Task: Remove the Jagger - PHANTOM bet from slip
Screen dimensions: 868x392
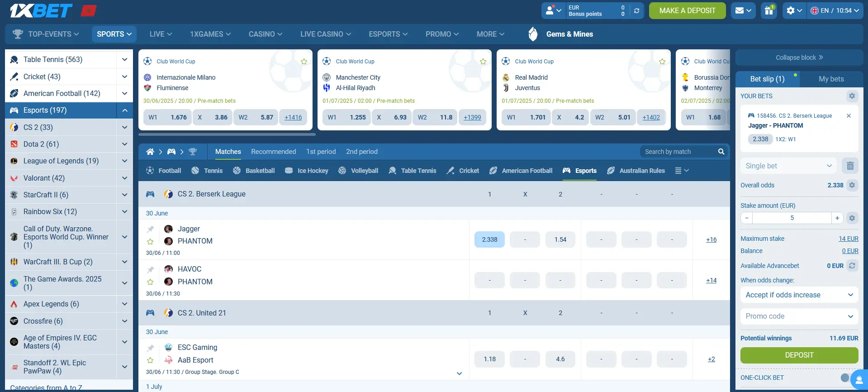Action: click(849, 116)
